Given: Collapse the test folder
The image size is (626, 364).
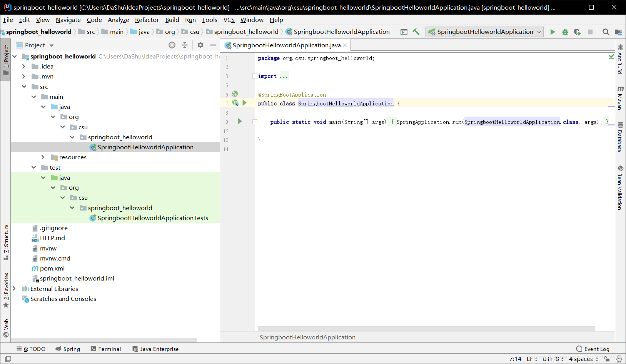Looking at the screenshot, I should click(x=33, y=167).
